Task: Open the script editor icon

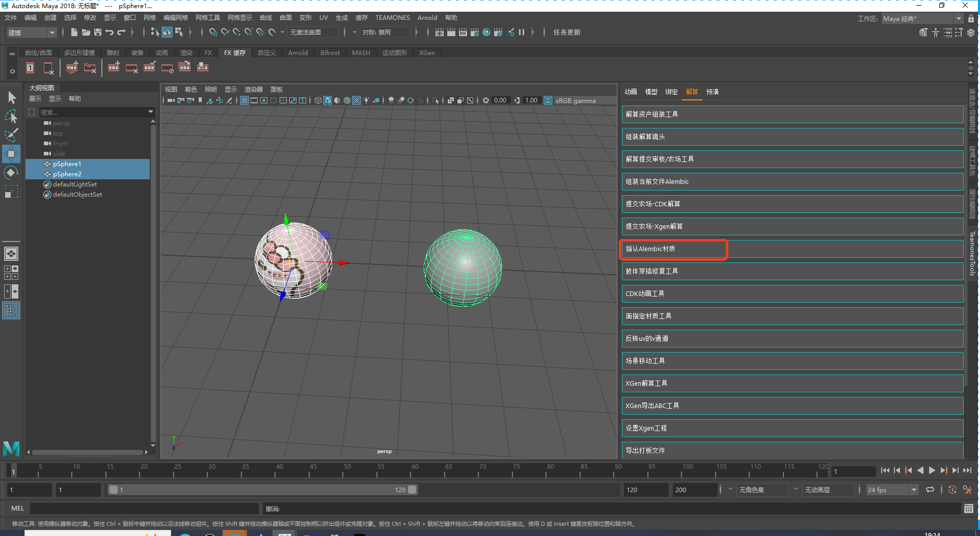Action: 968,508
